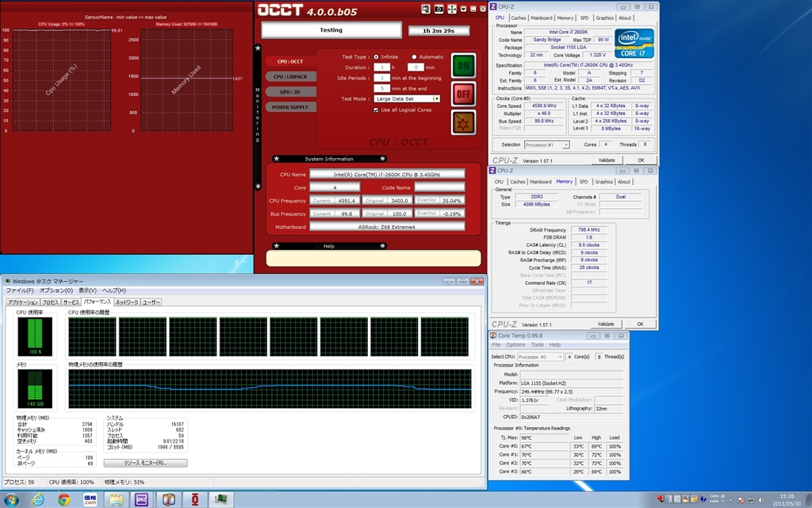The height and width of the screenshot is (508, 812).
Task: Open Internet Explorer from the taskbar
Action: (37, 499)
